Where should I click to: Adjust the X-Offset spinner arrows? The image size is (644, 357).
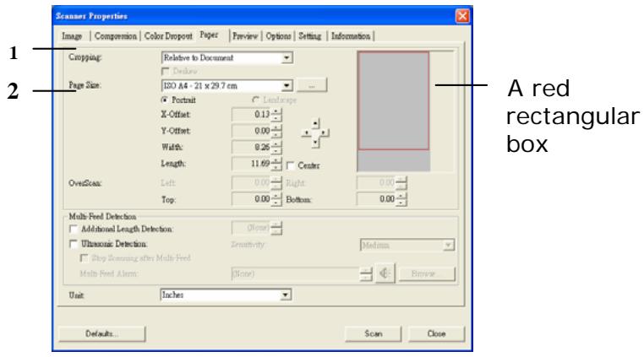pyautogui.click(x=276, y=115)
